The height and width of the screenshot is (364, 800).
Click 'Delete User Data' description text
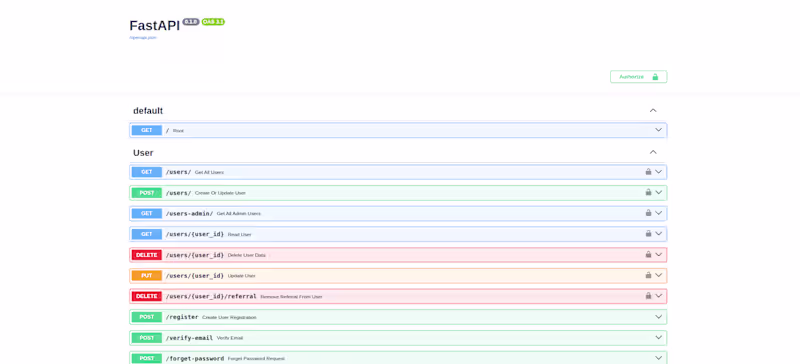[246, 255]
